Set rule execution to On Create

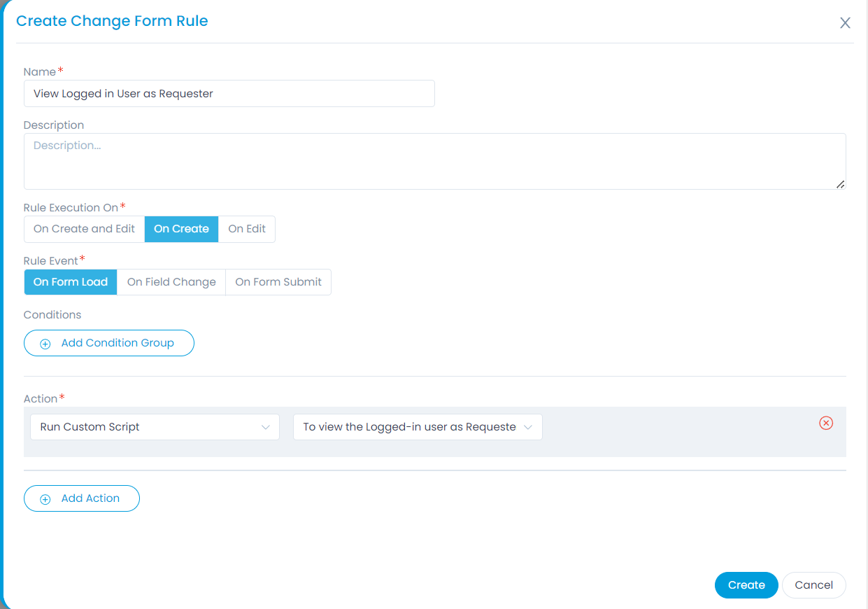click(181, 229)
